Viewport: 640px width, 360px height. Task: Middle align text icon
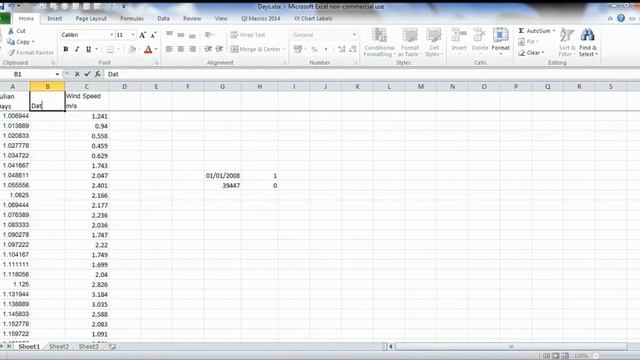coord(180,35)
